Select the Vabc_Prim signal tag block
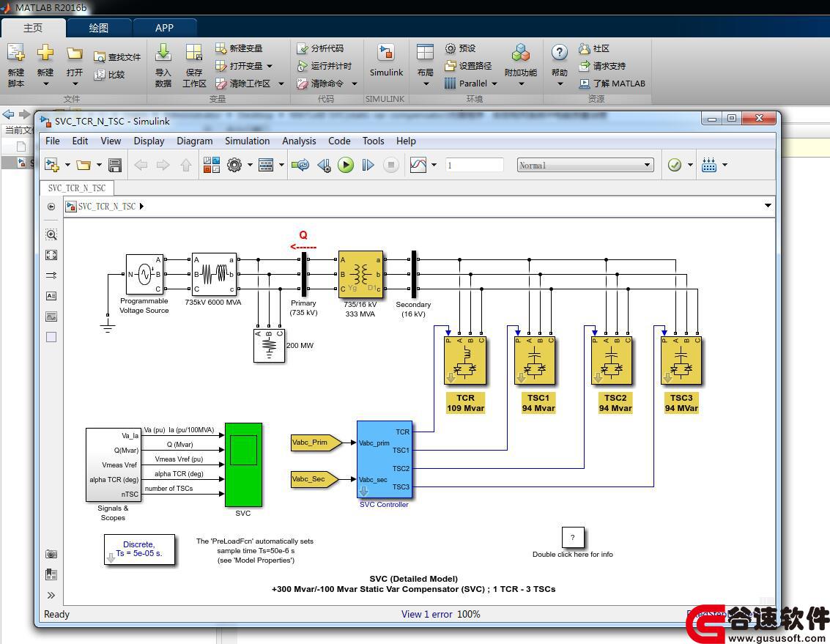The height and width of the screenshot is (644, 830). [316, 443]
